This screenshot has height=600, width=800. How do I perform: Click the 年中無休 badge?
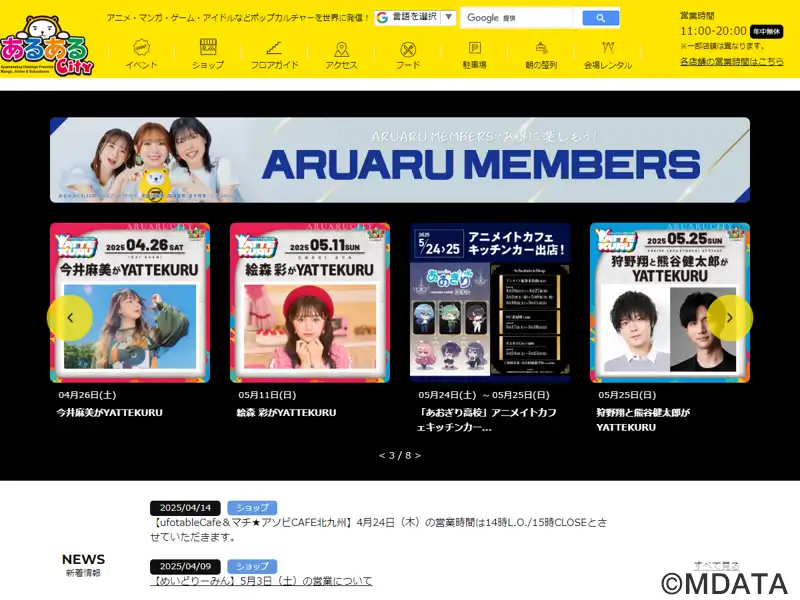tap(766, 32)
